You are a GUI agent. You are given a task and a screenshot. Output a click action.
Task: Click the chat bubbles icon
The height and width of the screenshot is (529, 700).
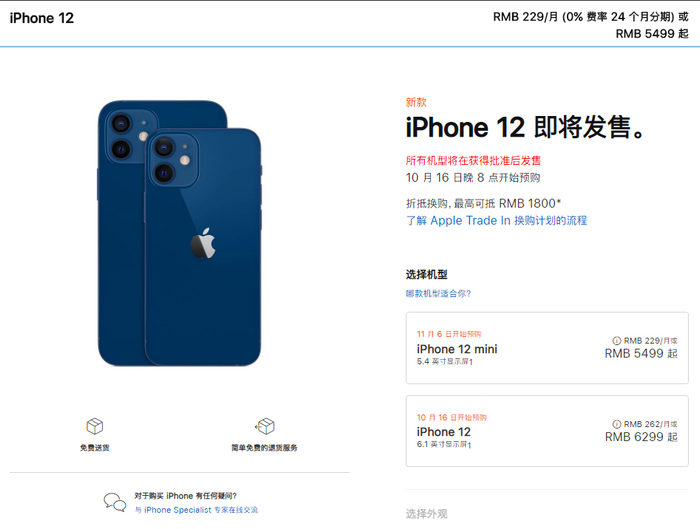click(115, 502)
